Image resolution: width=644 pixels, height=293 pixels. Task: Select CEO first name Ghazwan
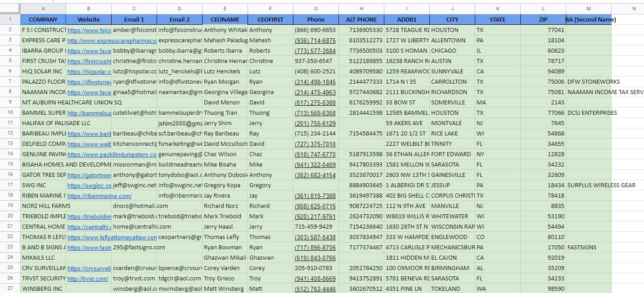pyautogui.click(x=270, y=258)
